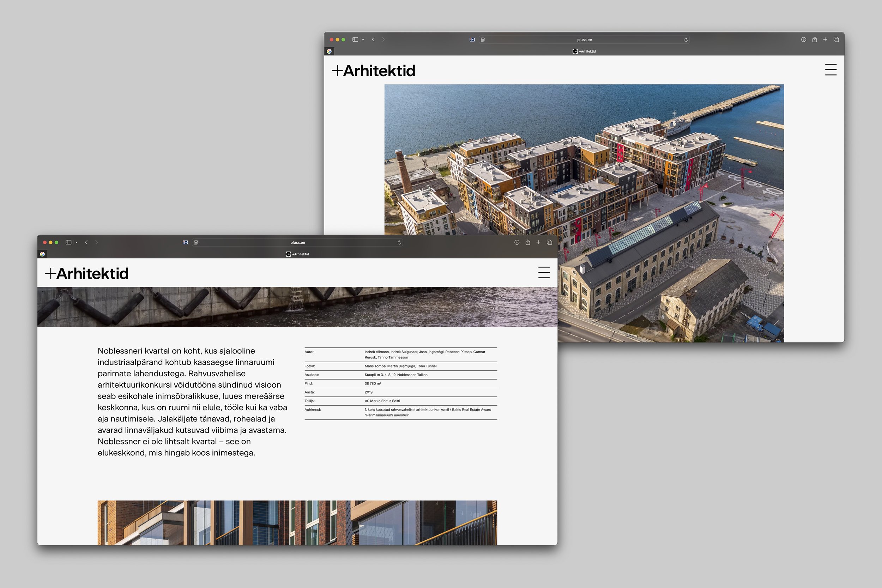Open hamburger menu in the back window
This screenshot has width=882, height=588.
click(830, 70)
